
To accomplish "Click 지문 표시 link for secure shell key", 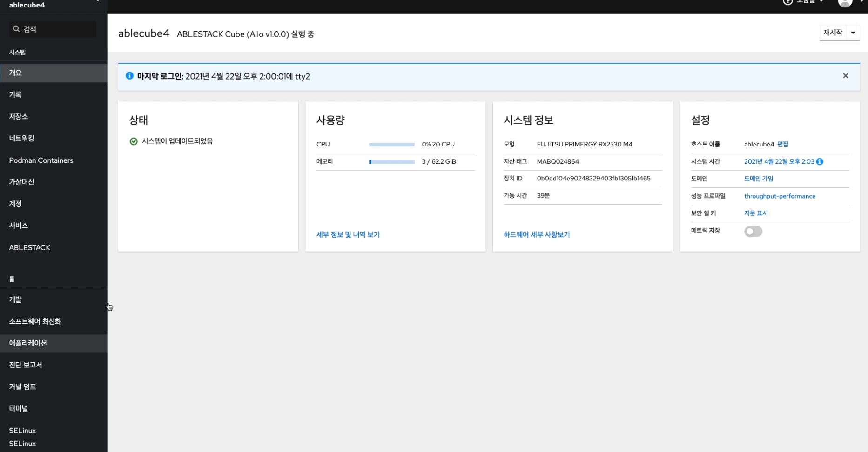I will (756, 213).
